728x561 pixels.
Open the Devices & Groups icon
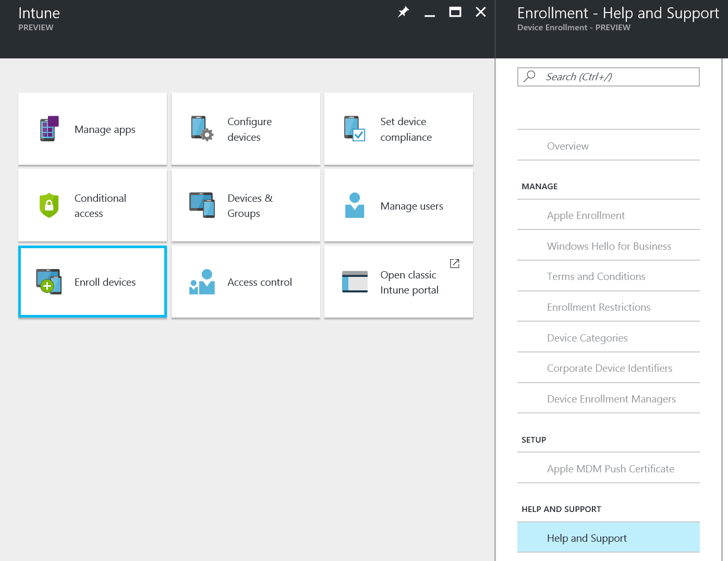pyautogui.click(x=202, y=205)
